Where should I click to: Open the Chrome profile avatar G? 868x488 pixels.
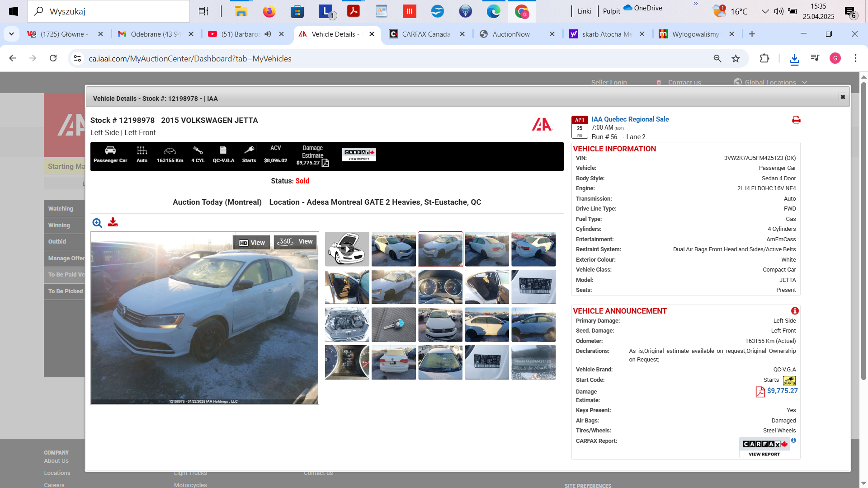point(835,58)
